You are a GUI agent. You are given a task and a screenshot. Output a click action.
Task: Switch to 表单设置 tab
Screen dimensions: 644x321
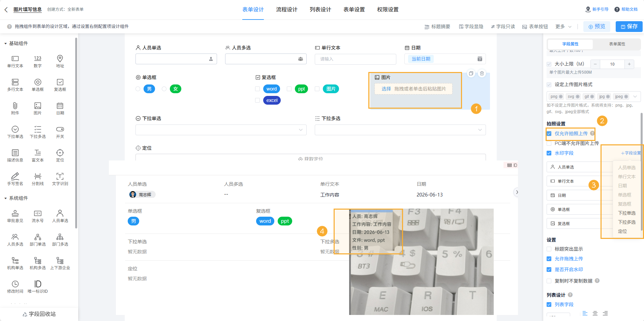354,9
